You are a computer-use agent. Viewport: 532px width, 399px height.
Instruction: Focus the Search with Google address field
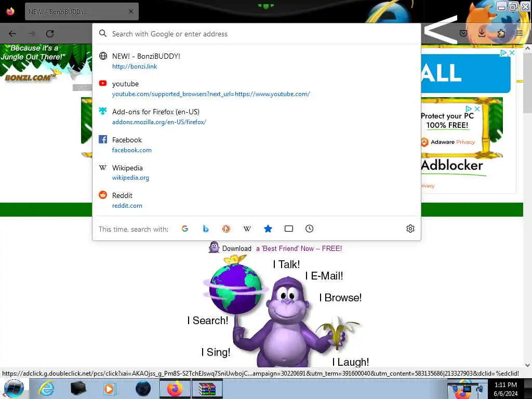pos(257,34)
